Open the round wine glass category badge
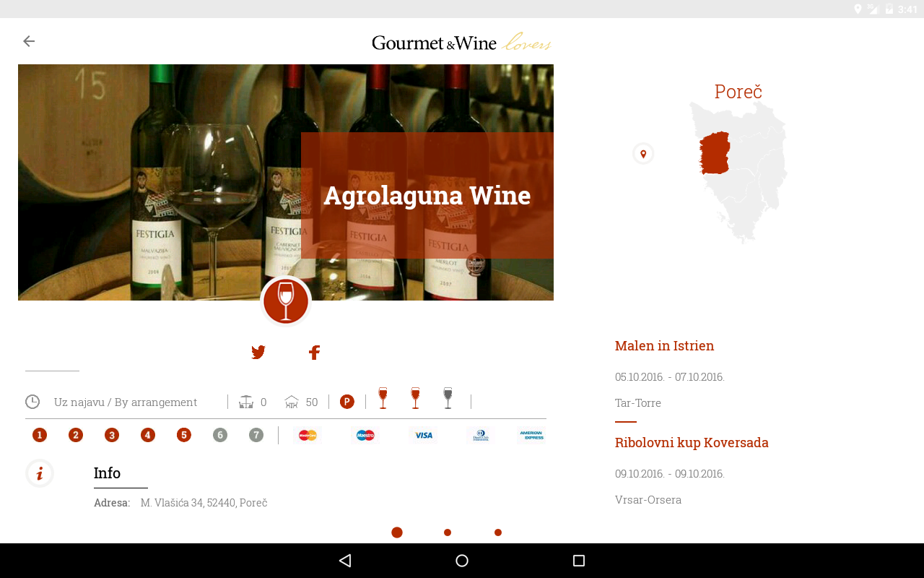This screenshot has height=578, width=924. click(286, 301)
